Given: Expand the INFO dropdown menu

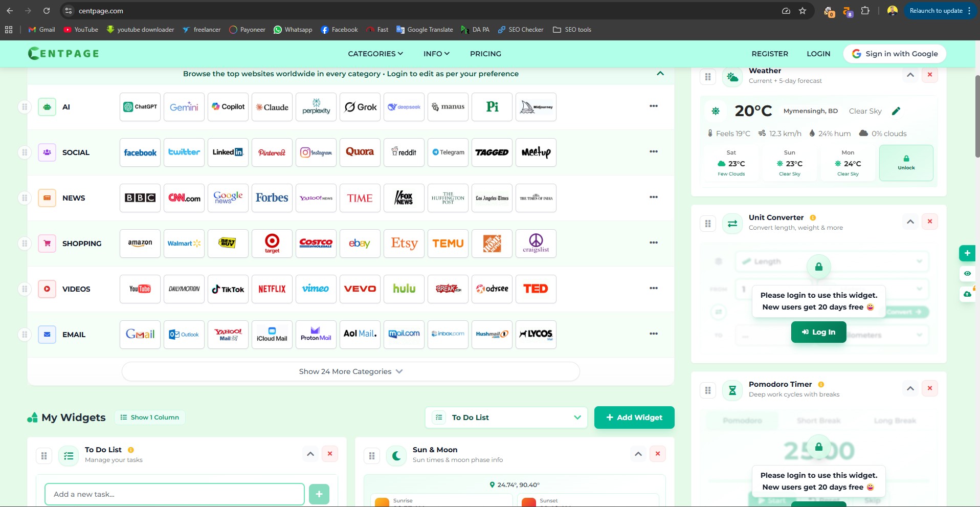Looking at the screenshot, I should point(436,54).
